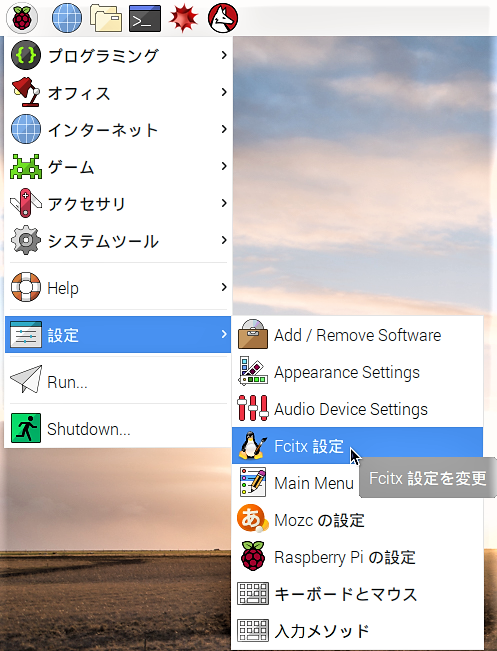497x651 pixels.
Task: Open キーボードとマウス settings
Action: pyautogui.click(x=357, y=594)
